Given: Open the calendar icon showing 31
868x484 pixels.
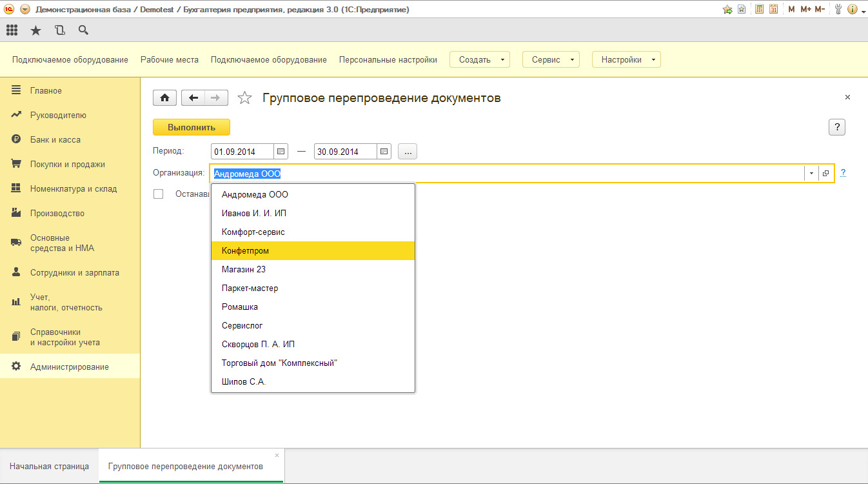Looking at the screenshot, I should (774, 9).
